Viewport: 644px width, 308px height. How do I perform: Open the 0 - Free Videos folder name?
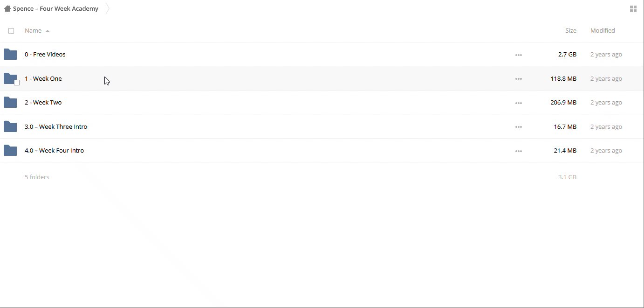tap(45, 55)
